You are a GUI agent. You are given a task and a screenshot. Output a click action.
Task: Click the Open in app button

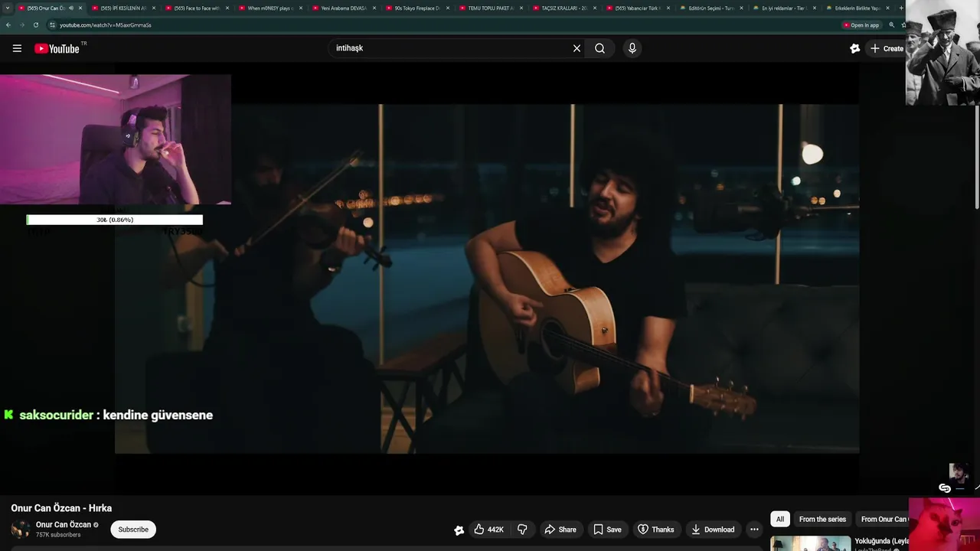(861, 24)
